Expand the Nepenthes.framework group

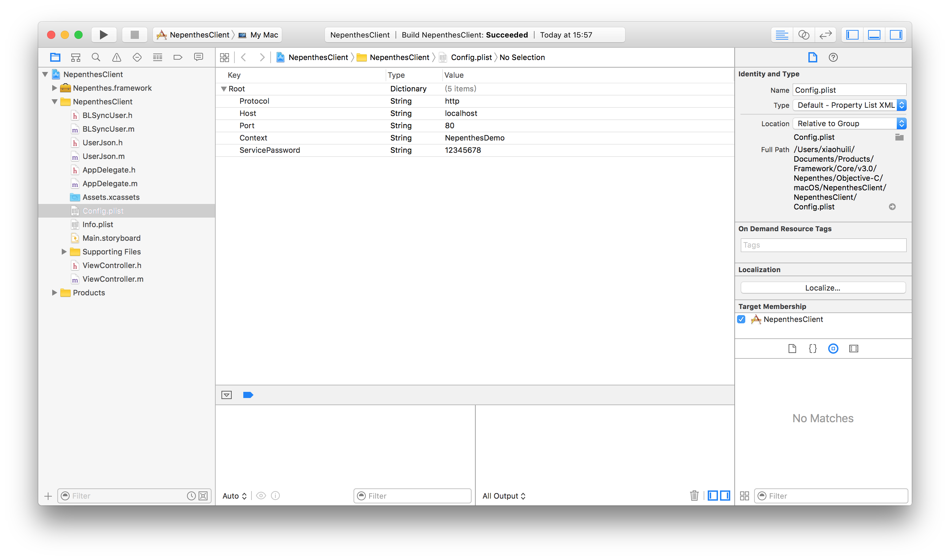pos(54,88)
